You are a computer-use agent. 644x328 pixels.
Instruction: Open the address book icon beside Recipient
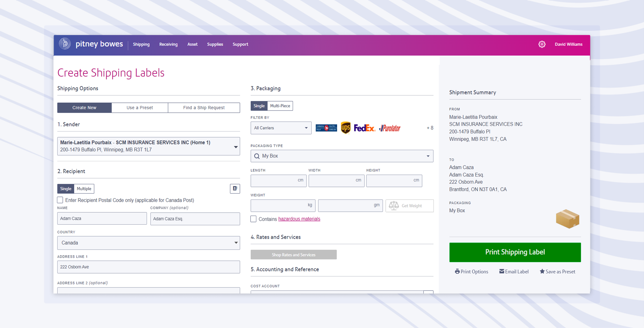pyautogui.click(x=235, y=188)
